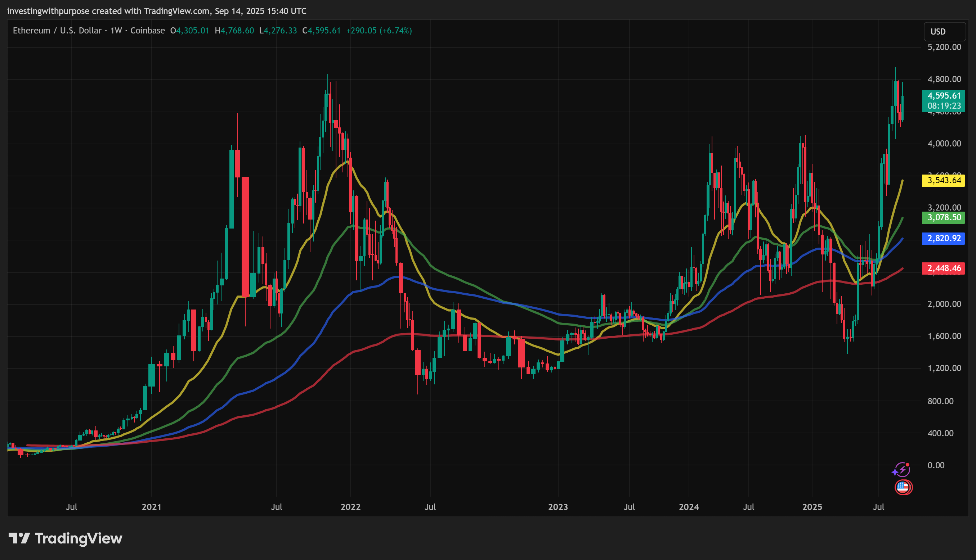This screenshot has height=560, width=976.
Task: Click the 5,200.00 price scale label
Action: pyautogui.click(x=944, y=47)
